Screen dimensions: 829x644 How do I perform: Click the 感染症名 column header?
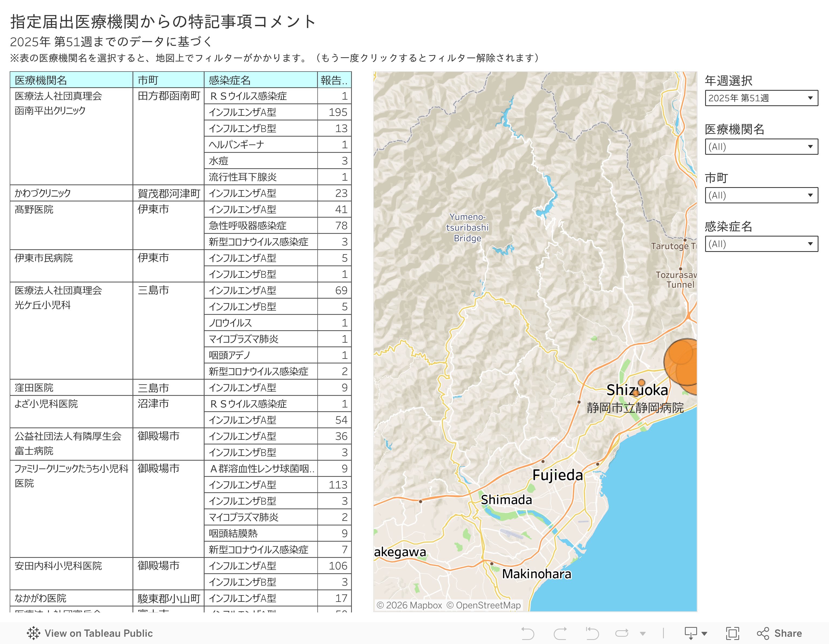(x=230, y=80)
